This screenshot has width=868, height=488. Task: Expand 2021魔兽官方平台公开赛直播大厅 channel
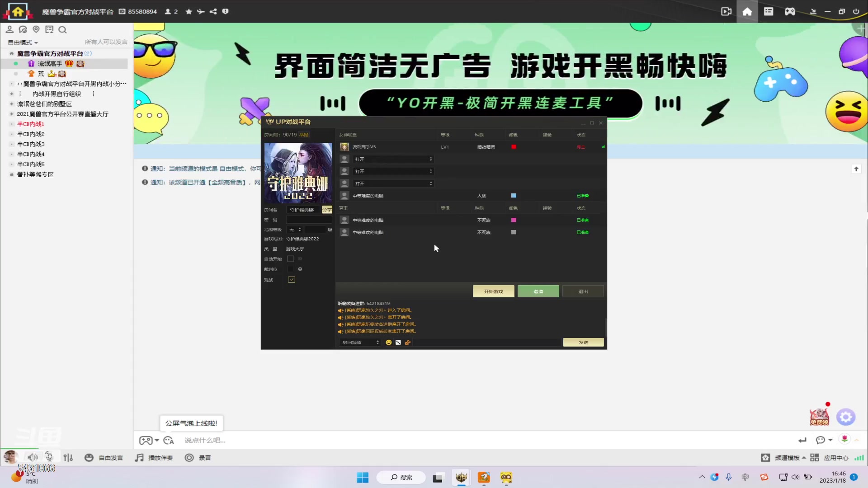point(12,114)
